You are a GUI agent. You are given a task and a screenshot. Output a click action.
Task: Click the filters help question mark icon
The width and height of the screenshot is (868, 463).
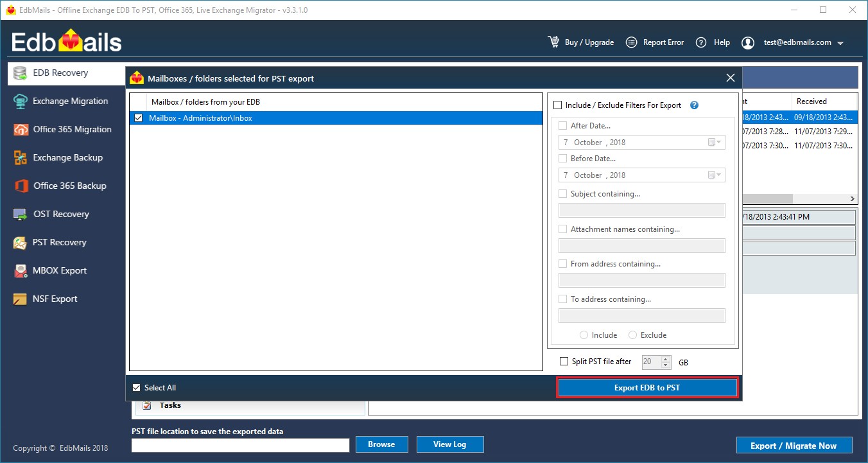click(694, 105)
